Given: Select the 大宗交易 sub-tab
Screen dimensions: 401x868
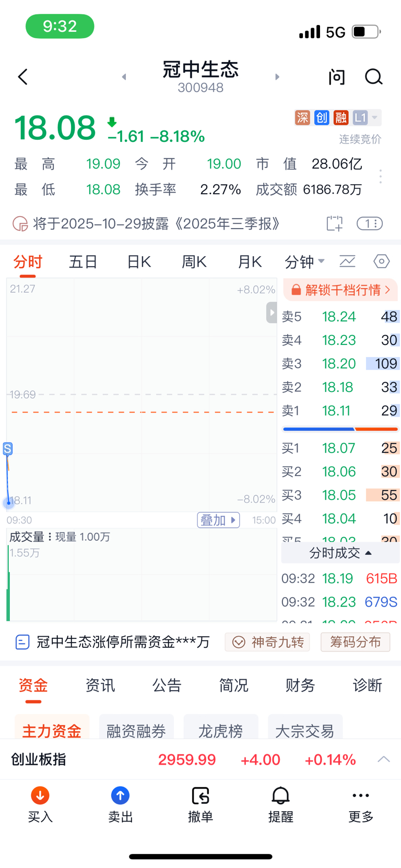Looking at the screenshot, I should (305, 728).
